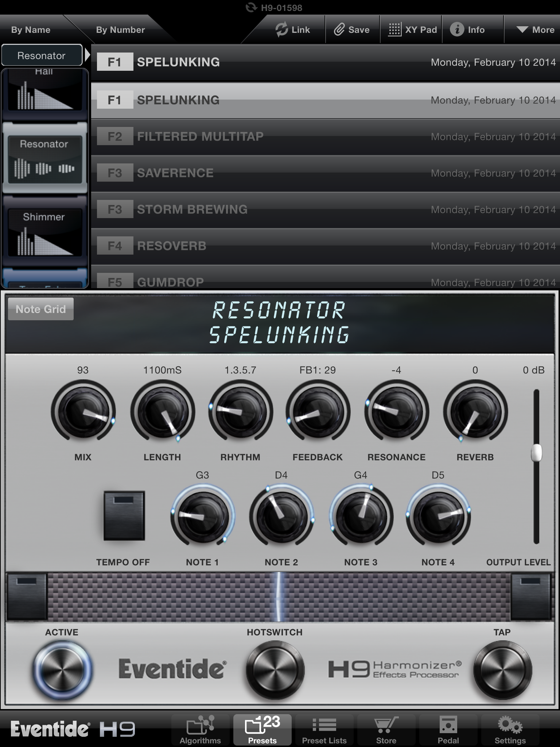Click the top F1 SPELUNKING header row
560x747 pixels.
point(325,62)
